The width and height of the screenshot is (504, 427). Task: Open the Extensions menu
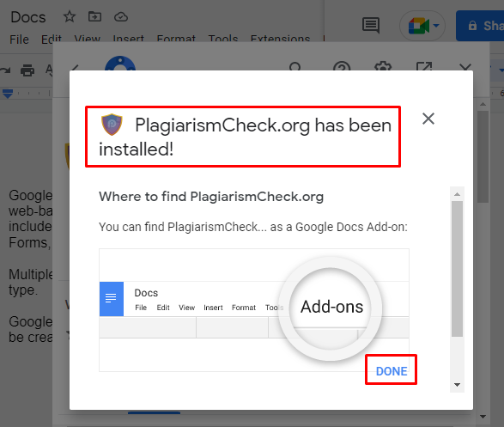click(x=280, y=39)
